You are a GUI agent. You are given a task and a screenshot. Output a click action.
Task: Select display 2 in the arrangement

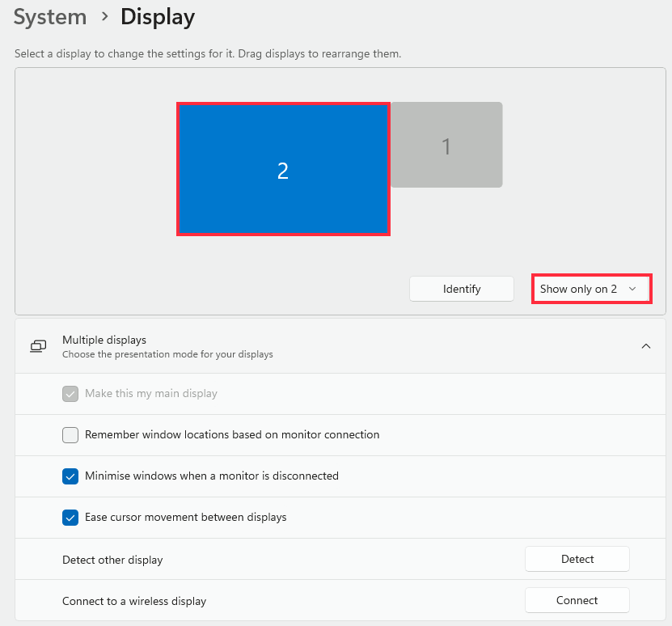pos(283,169)
